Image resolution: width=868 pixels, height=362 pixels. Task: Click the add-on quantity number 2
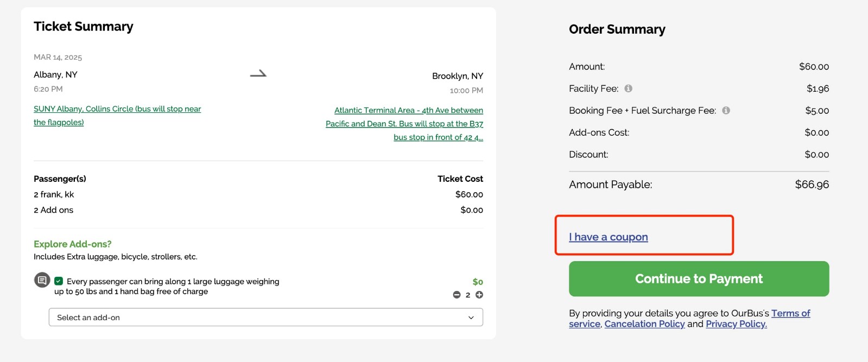coord(467,295)
